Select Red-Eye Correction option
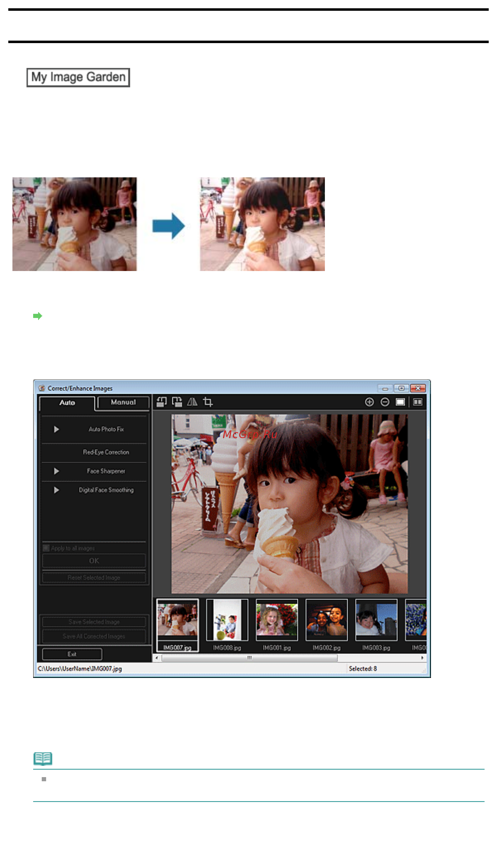Image resolution: width=497 pixels, height=868 pixels. [x=106, y=452]
